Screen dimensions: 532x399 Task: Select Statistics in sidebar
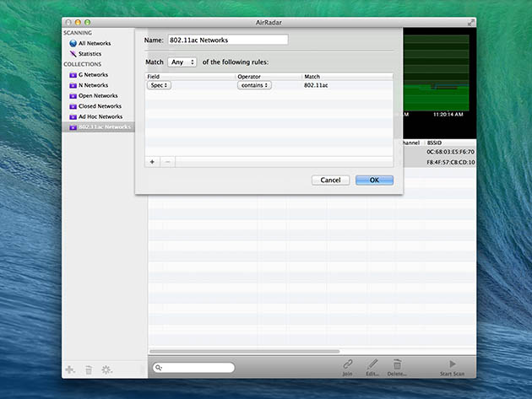point(90,54)
